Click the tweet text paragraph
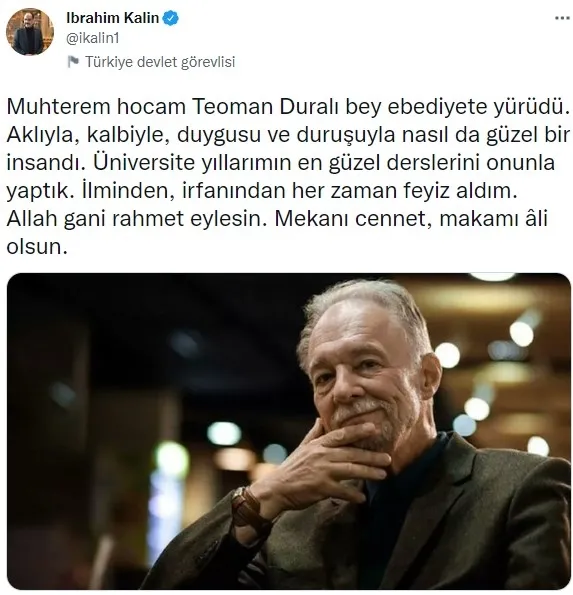 288,176
